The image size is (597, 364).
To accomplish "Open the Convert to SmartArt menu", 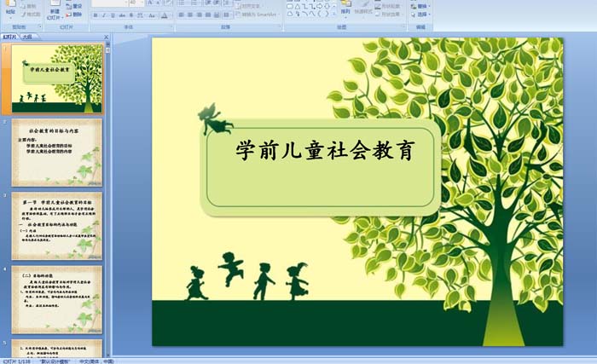I will coord(258,14).
